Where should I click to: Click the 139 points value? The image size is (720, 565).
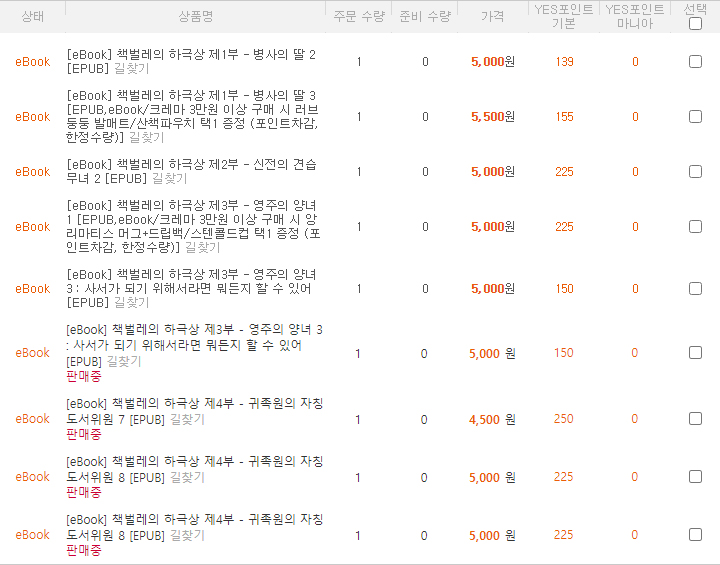click(x=564, y=62)
